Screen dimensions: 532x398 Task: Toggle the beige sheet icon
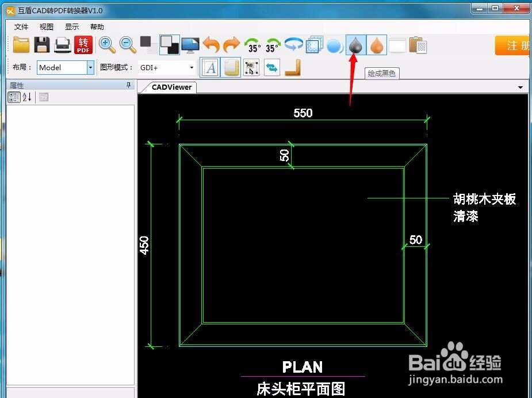[231, 67]
